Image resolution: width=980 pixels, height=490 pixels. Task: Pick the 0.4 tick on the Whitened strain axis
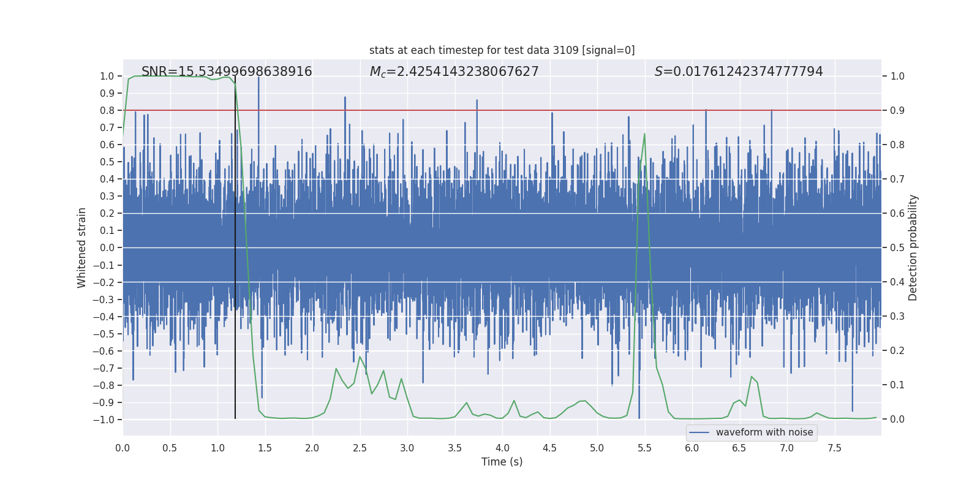point(107,179)
